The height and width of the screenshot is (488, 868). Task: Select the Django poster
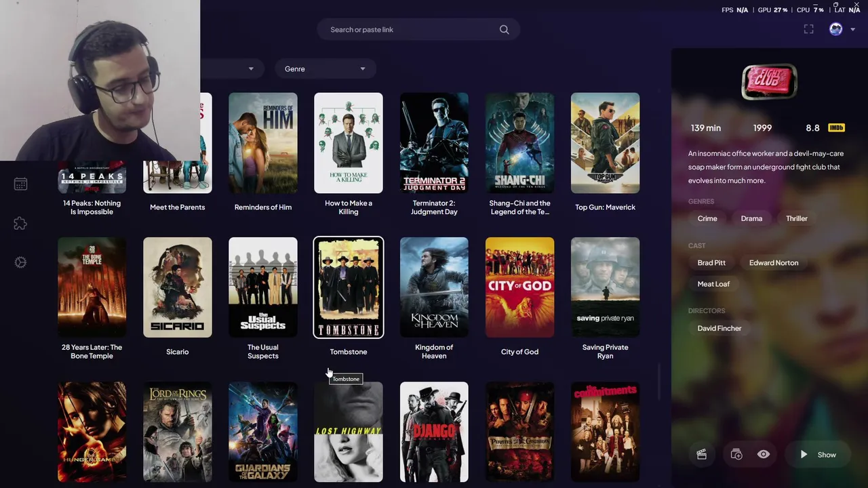(434, 432)
